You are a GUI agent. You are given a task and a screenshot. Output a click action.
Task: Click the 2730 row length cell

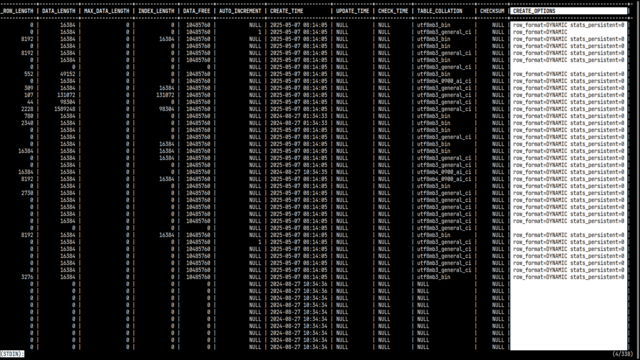coord(27,193)
